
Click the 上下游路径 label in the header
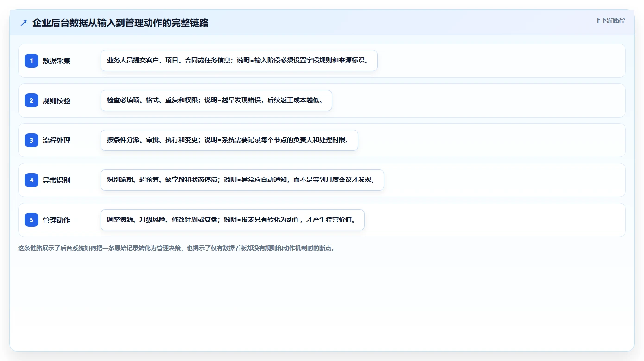(610, 20)
